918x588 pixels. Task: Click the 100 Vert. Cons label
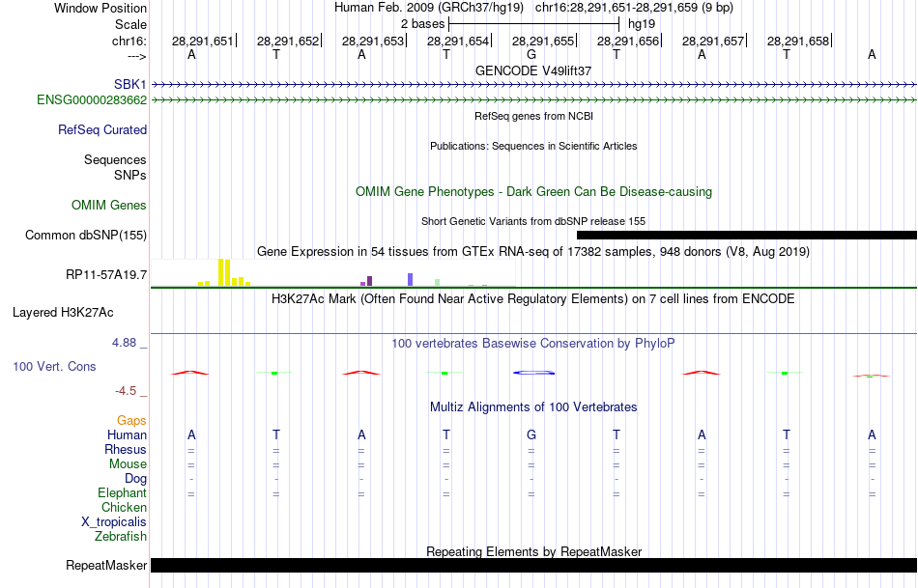point(54,366)
